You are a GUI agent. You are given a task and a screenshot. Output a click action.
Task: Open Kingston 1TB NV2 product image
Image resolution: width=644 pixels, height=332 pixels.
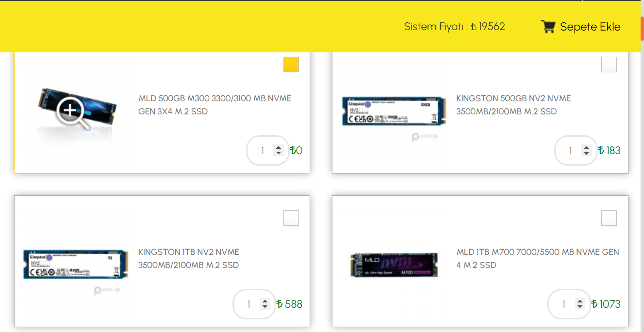click(x=76, y=265)
